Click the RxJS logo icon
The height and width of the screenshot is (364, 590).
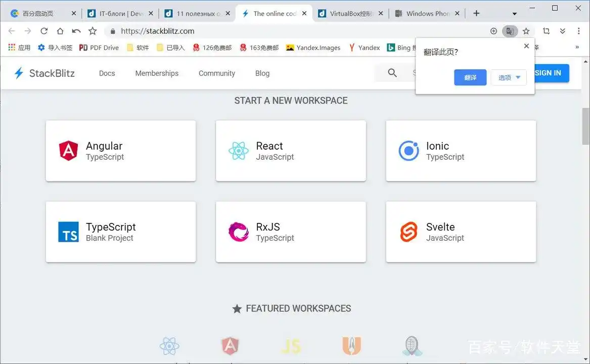(238, 232)
